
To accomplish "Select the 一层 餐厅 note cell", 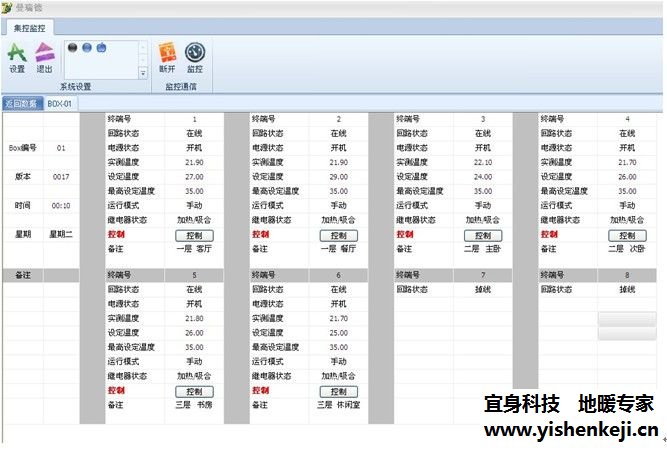I will pyautogui.click(x=338, y=249).
